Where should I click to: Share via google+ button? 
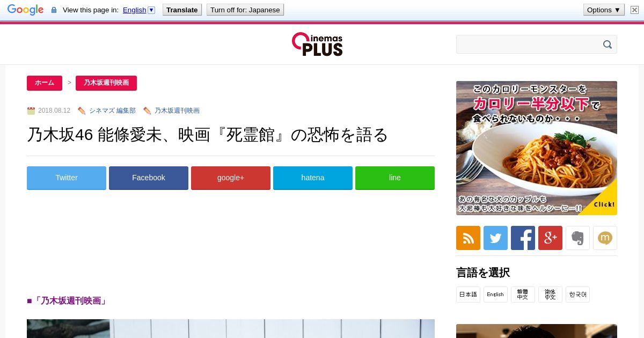point(231,178)
